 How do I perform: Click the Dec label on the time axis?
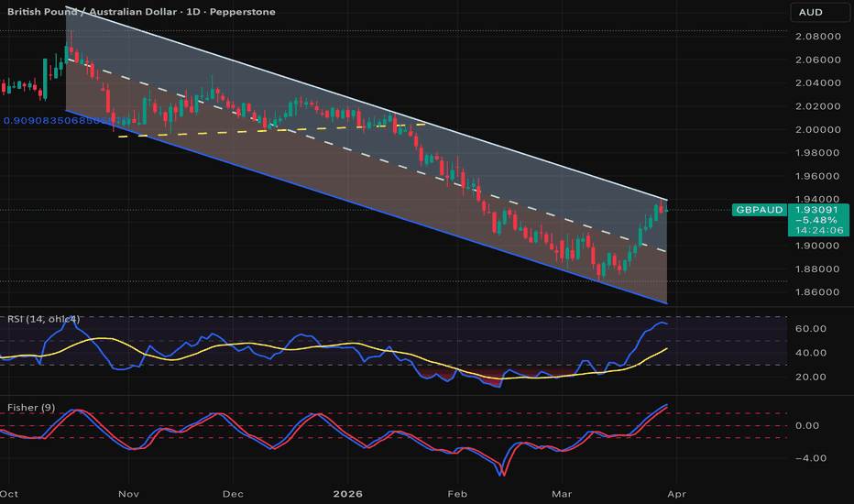pyautogui.click(x=233, y=494)
